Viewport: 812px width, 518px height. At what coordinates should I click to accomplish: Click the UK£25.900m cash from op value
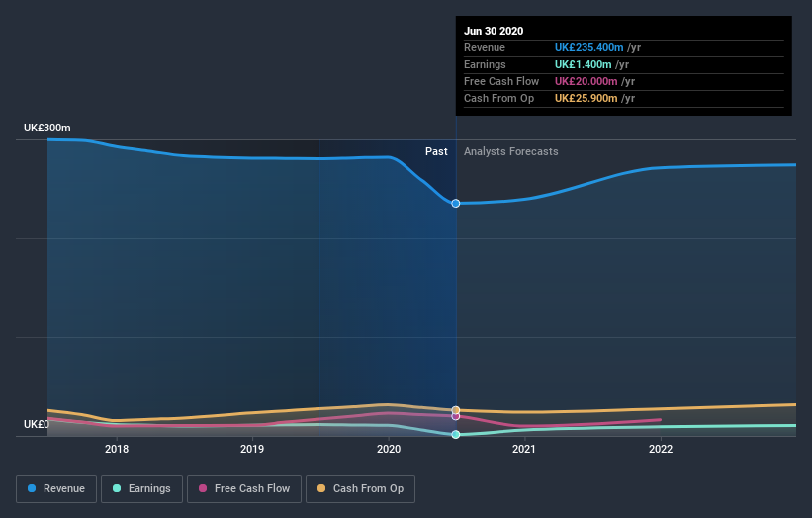[x=586, y=98]
